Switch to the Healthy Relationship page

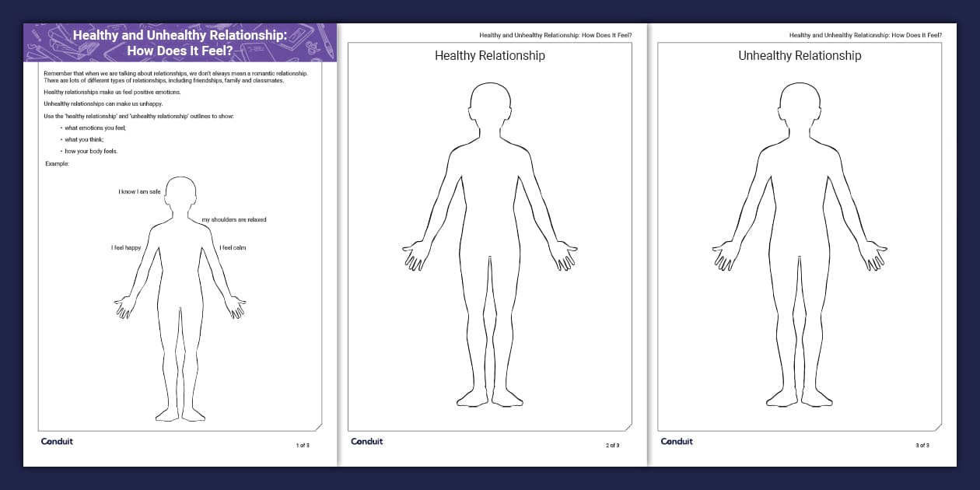[489, 55]
